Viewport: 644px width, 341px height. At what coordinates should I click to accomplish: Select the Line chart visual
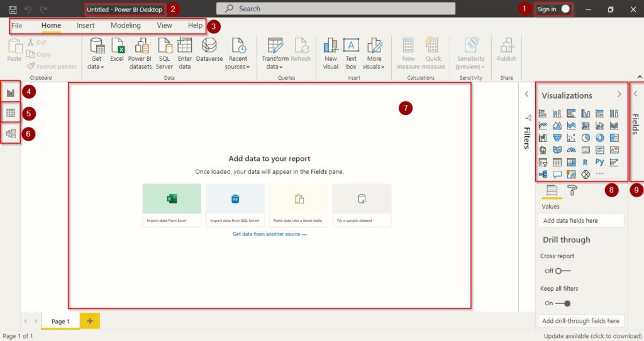543,126
